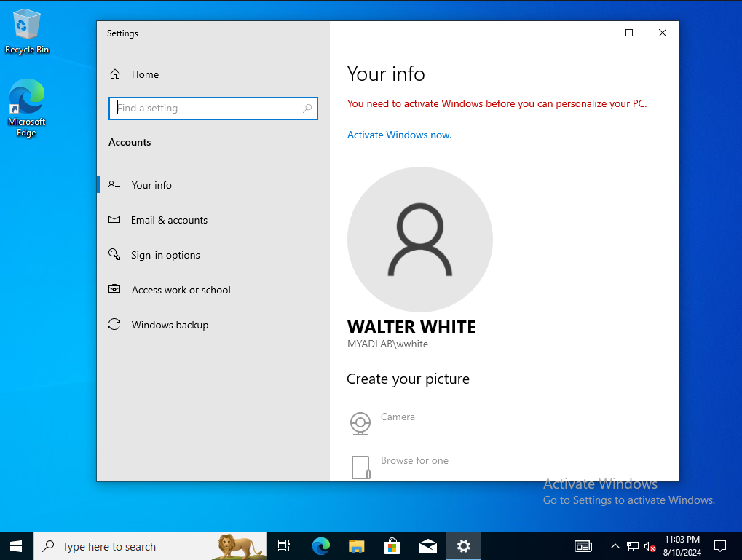
Task: Open Task View from the taskbar
Action: point(283,546)
